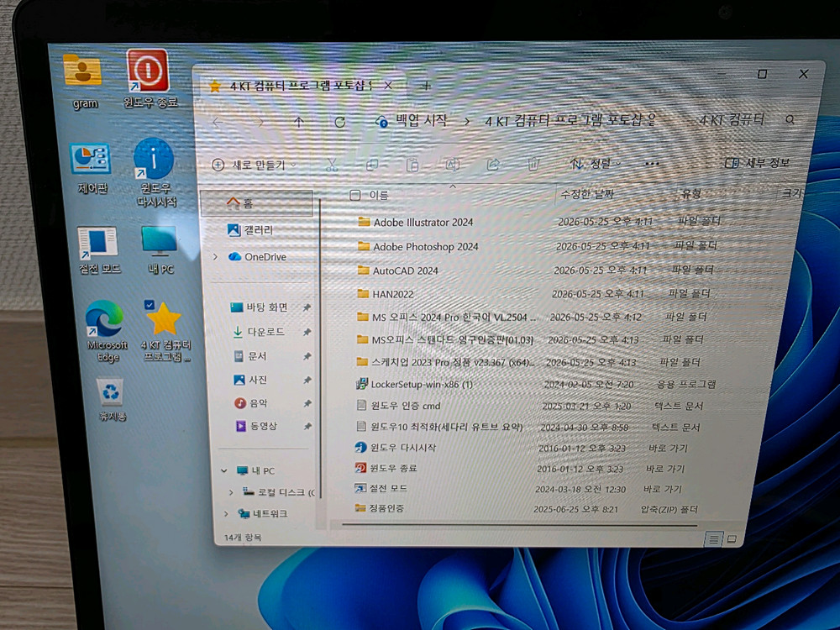Click the Cut scissors icon in toolbar
The width and height of the screenshot is (840, 630).
332,165
